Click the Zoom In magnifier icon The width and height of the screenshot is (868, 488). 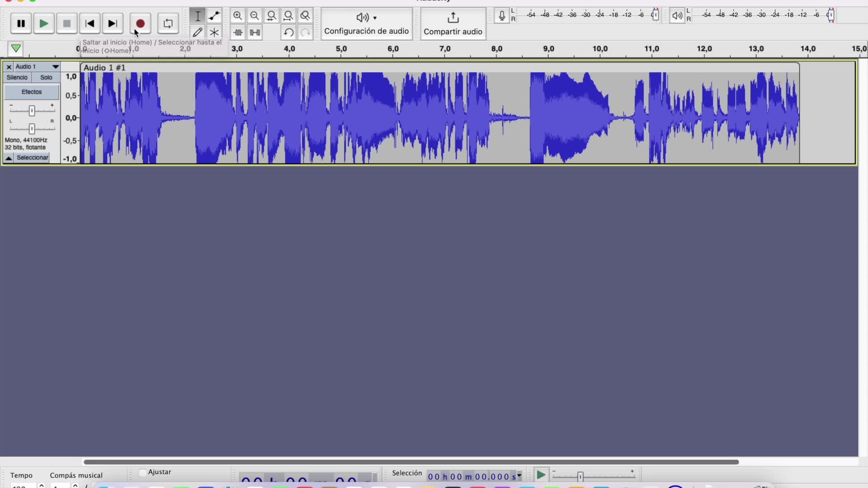point(237,16)
